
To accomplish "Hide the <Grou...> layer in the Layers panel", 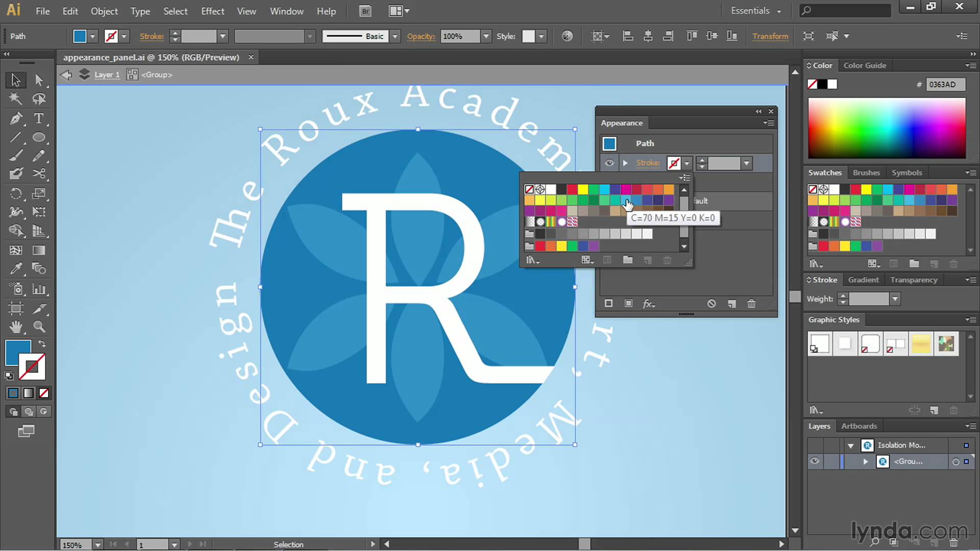I will tap(815, 461).
